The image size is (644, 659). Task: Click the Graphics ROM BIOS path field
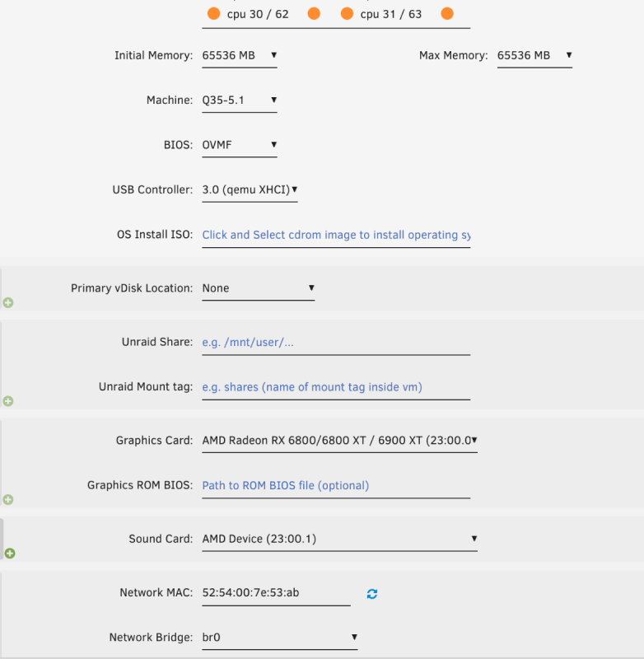pos(336,485)
